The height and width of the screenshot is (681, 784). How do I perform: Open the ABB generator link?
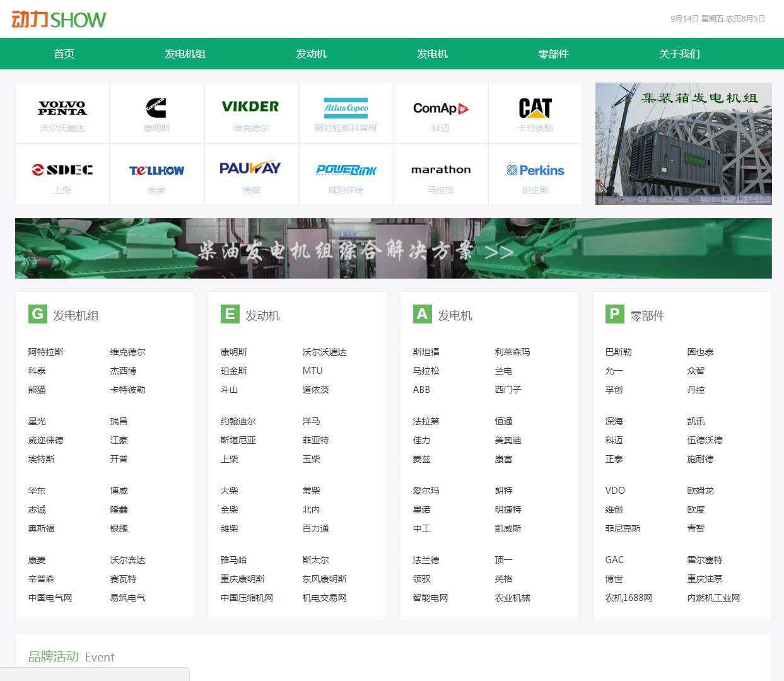click(421, 390)
